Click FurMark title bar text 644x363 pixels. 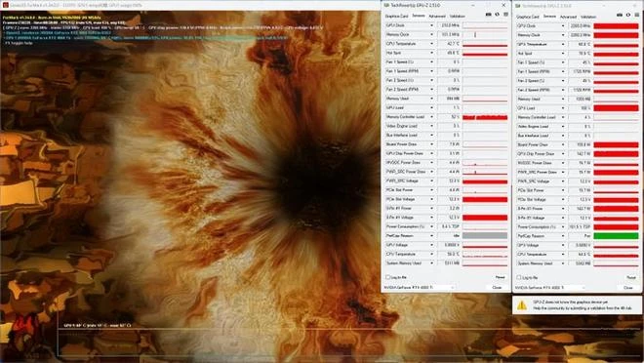point(76,5)
